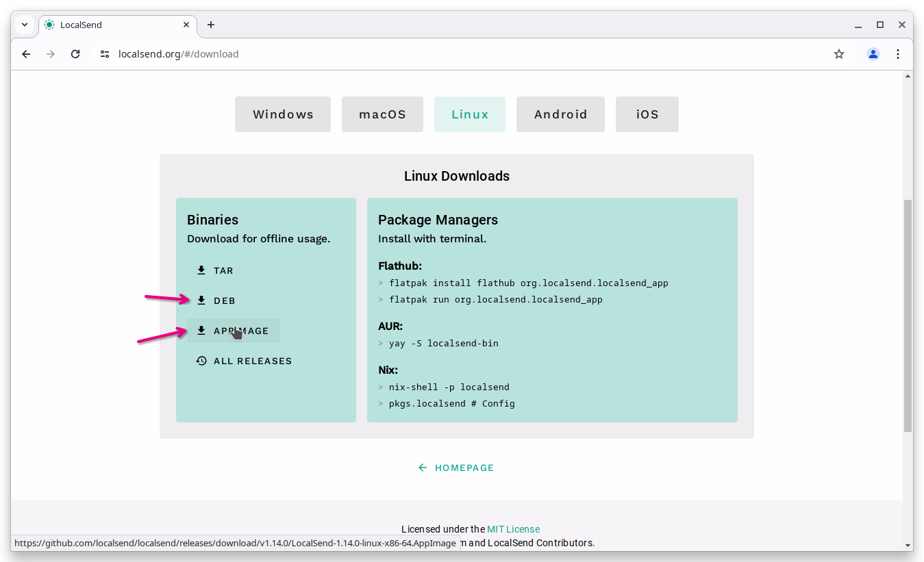Open the MIT License link
This screenshot has width=924, height=562.
coord(514,528)
